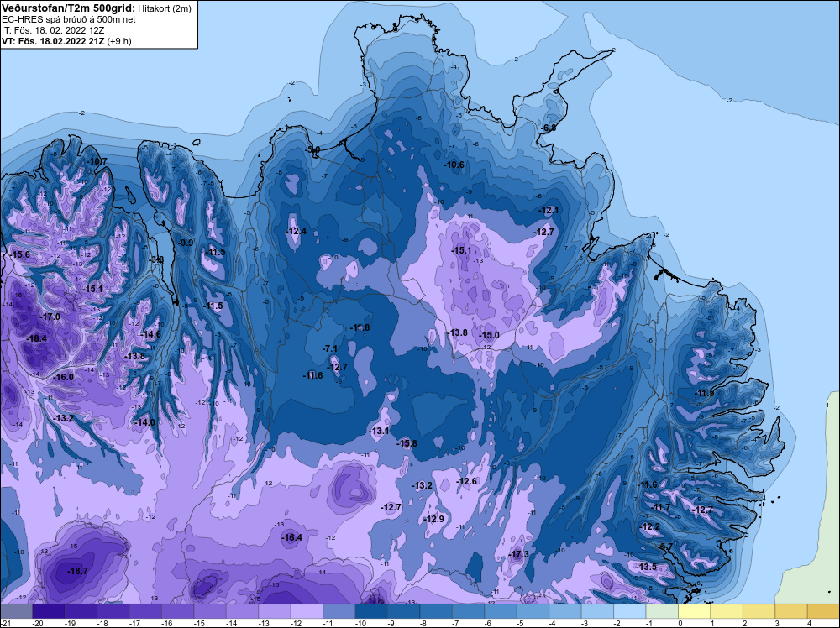Click the -9.9 temperature reading
This screenshot has width=840, height=628.
click(185, 243)
